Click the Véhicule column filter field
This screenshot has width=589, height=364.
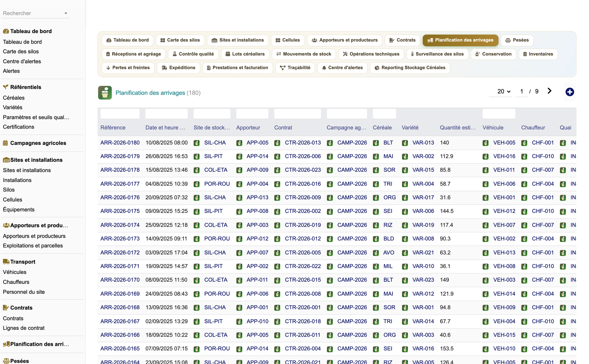tap(499, 114)
